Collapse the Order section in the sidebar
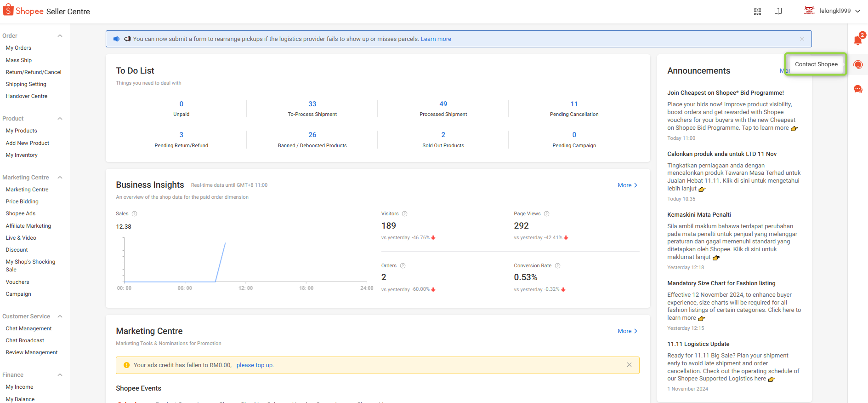Image resolution: width=868 pixels, height=403 pixels. 60,36
